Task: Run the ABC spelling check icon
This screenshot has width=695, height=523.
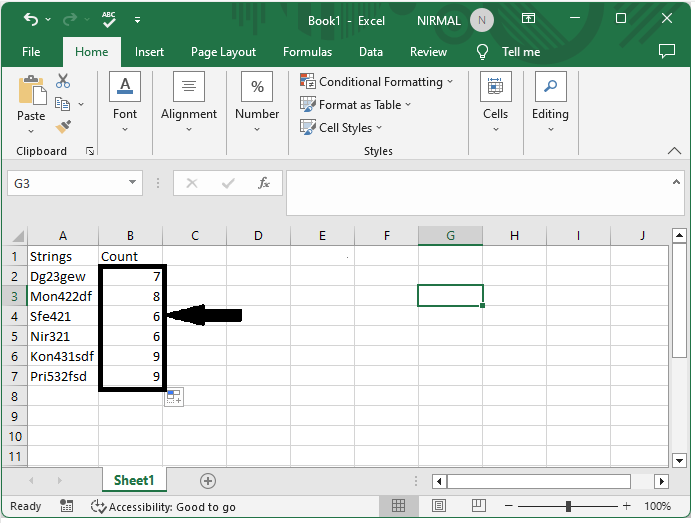Action: point(109,20)
